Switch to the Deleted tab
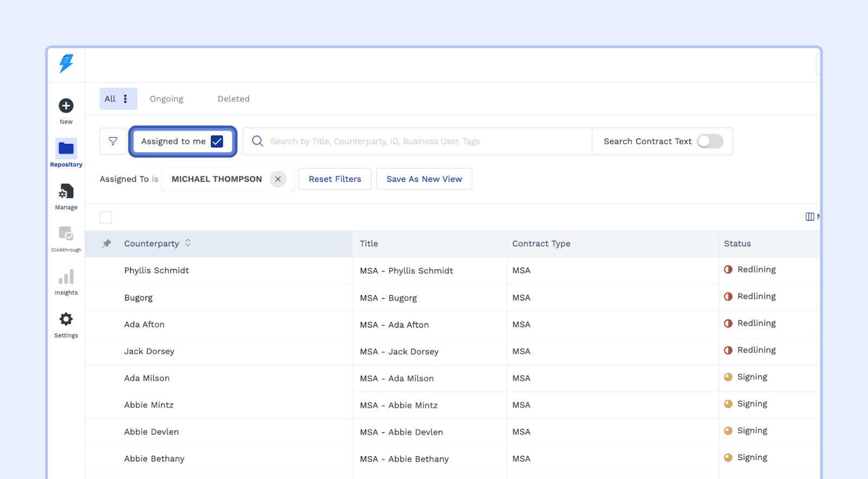Viewport: 868px width, 479px height. (x=233, y=99)
